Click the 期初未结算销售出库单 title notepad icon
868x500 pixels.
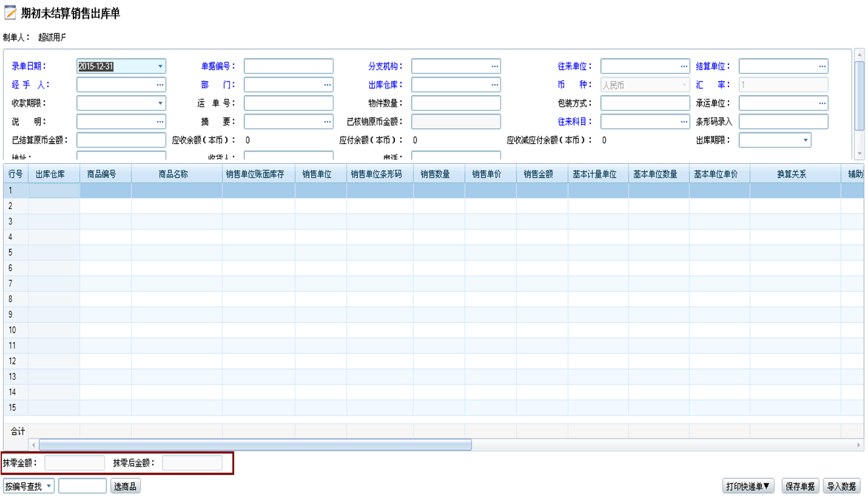tap(10, 14)
